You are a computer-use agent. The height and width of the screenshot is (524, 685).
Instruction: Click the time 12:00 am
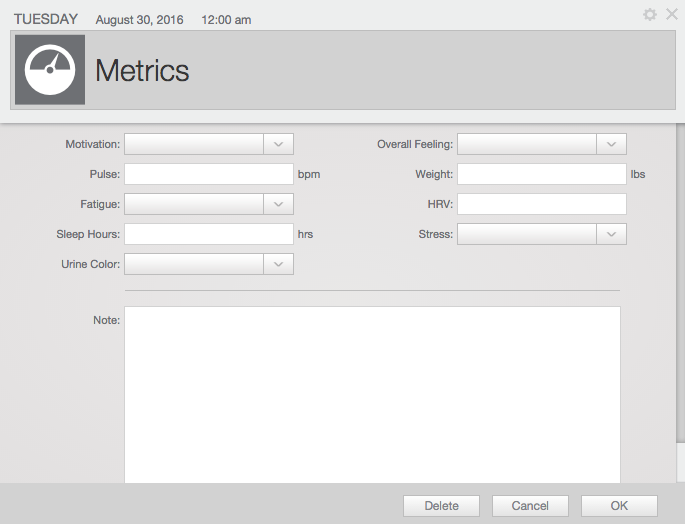point(226,20)
